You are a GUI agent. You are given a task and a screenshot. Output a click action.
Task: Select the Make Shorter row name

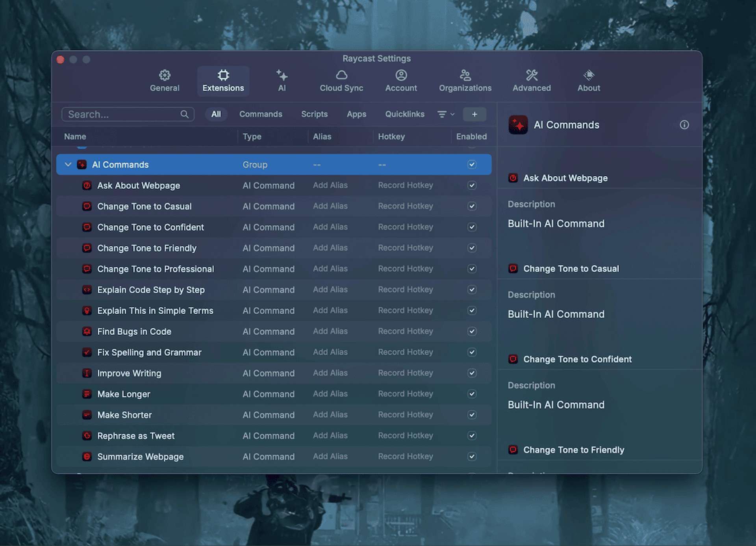(124, 415)
